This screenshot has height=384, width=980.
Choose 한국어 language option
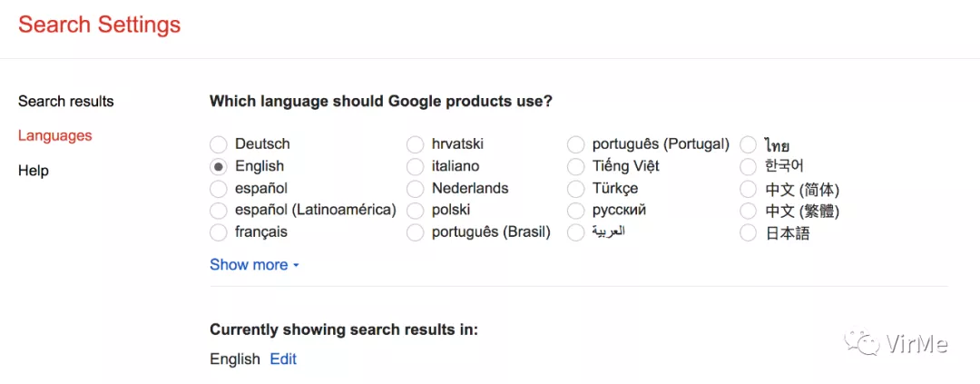coord(748,166)
